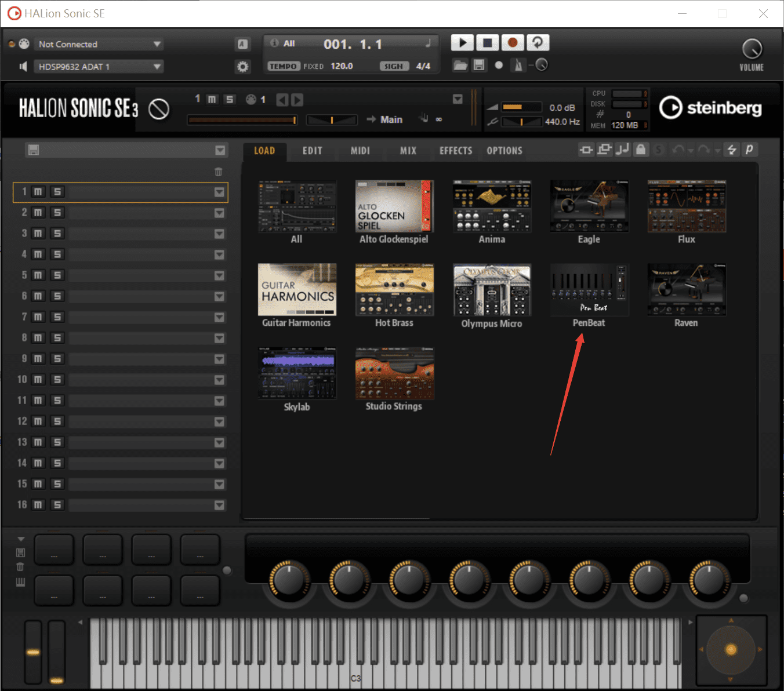This screenshot has height=691, width=784.
Task: Click the pad save icon
Action: (x=20, y=553)
